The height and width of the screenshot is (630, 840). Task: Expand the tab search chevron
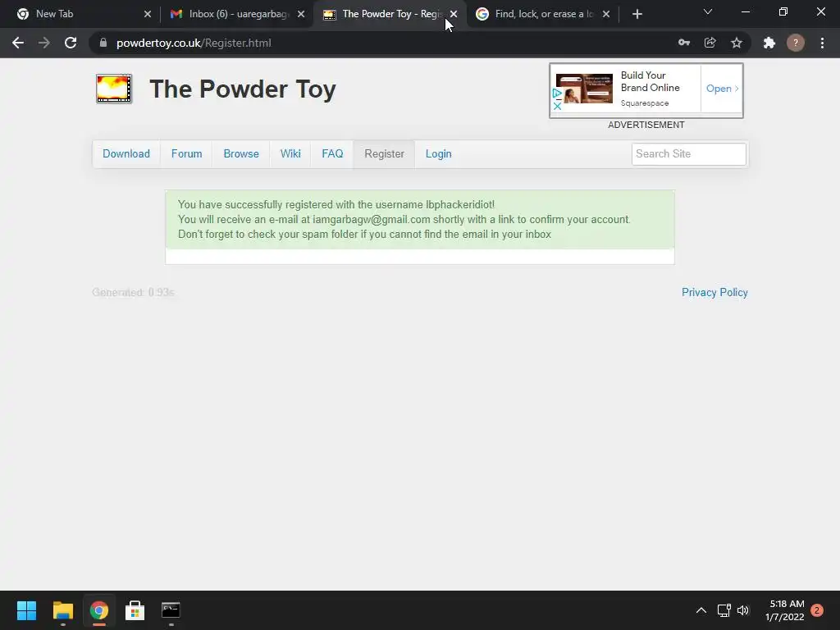708,11
